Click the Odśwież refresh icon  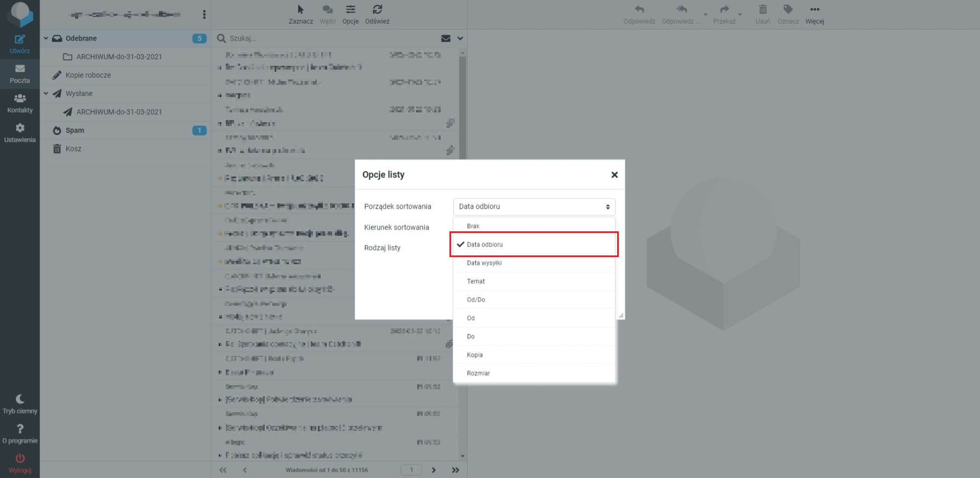(x=377, y=10)
